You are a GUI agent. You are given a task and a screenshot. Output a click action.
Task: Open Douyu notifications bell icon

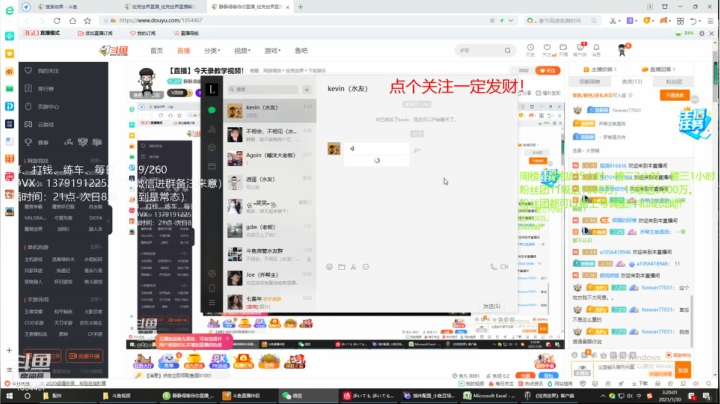596,50
